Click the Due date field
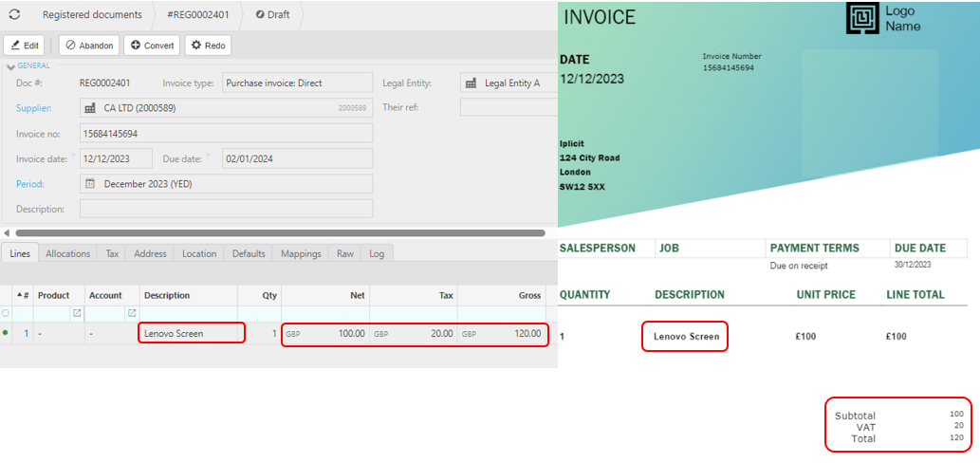Image resolution: width=980 pixels, height=463 pixels. click(x=298, y=158)
